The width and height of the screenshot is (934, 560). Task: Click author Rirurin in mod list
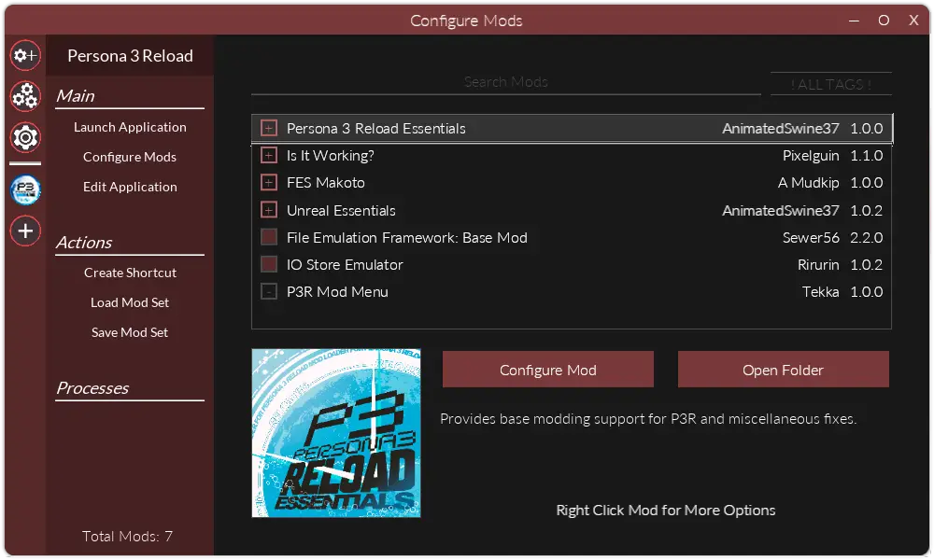click(x=818, y=264)
